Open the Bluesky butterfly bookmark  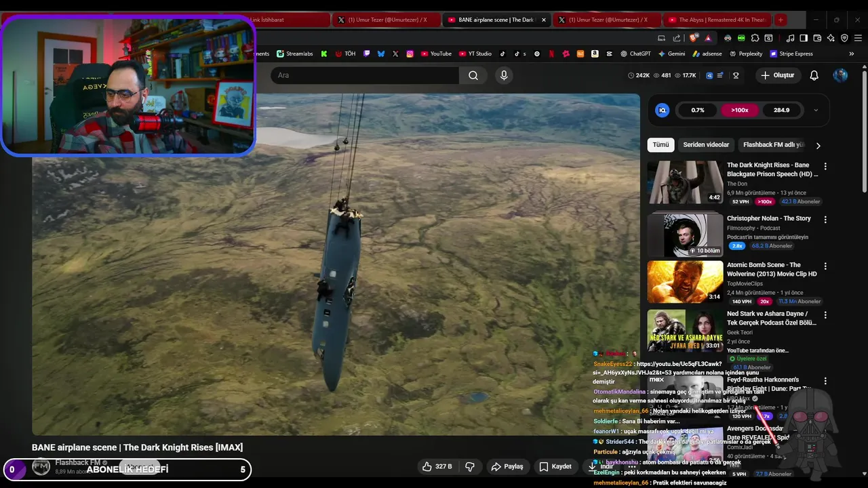click(380, 54)
